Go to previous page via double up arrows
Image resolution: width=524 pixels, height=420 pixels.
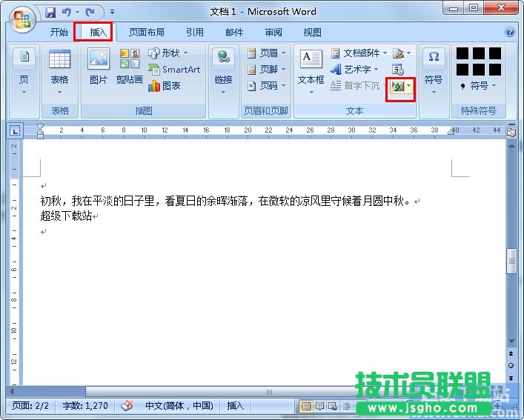511,353
